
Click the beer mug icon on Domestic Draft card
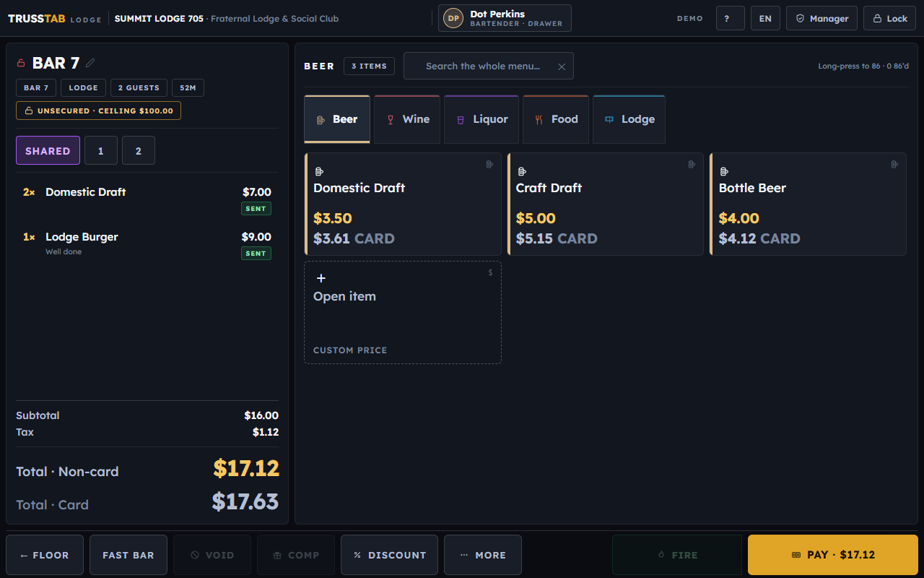tap(320, 171)
